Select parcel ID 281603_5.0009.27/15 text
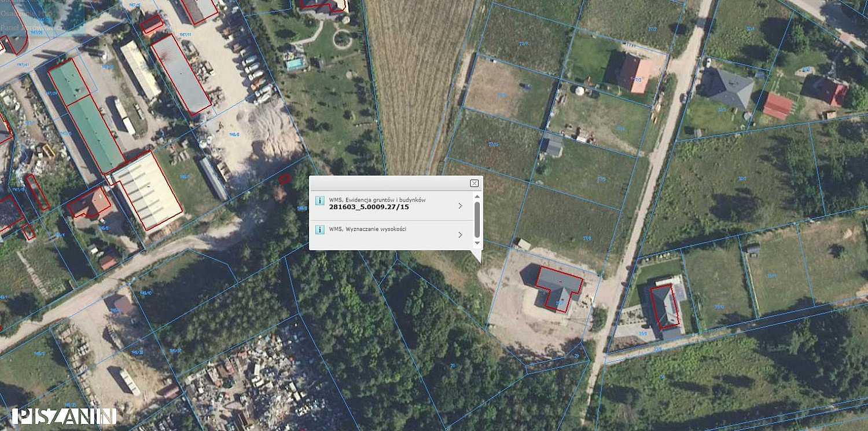 point(369,207)
